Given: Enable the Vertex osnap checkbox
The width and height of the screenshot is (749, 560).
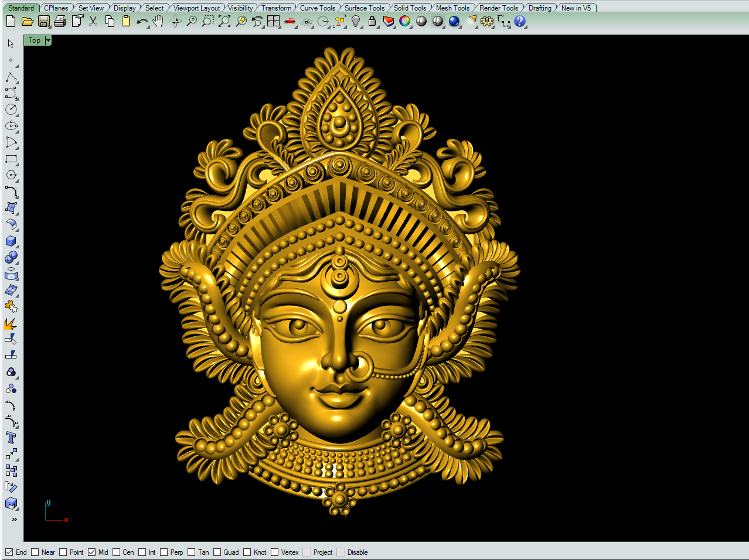Looking at the screenshot, I should (x=274, y=552).
